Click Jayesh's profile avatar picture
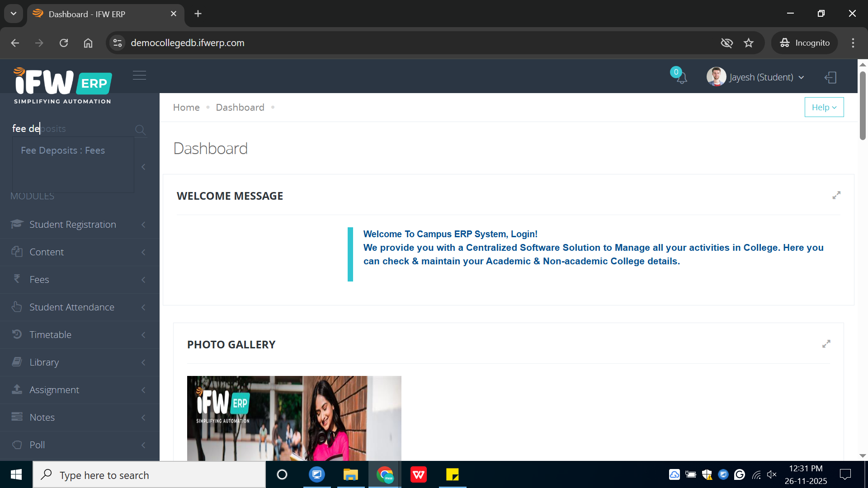868x488 pixels. [x=716, y=77]
